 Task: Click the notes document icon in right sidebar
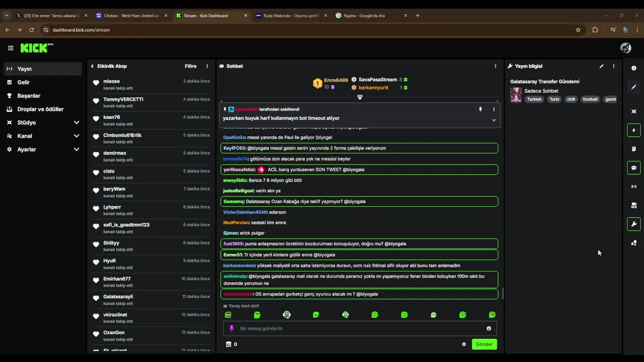click(634, 149)
